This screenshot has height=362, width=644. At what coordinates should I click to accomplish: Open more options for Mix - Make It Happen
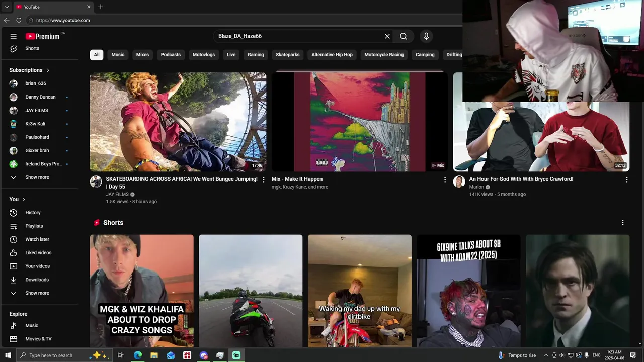click(445, 179)
